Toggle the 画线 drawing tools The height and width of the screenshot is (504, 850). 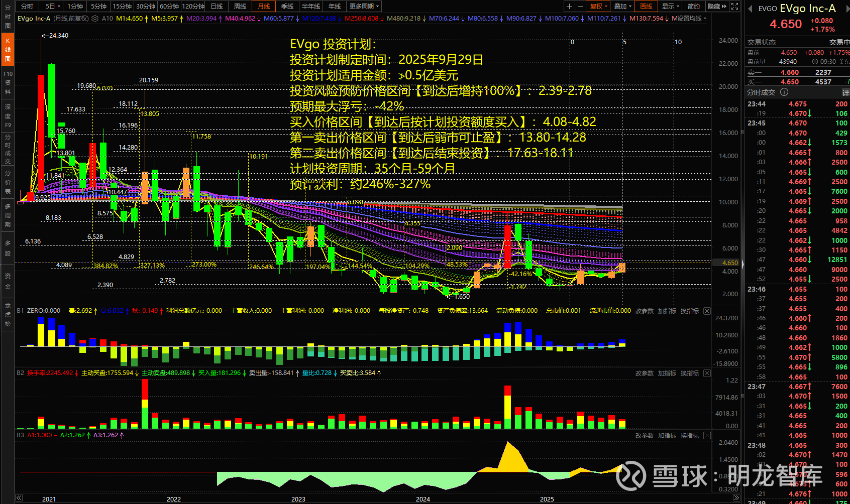(646, 7)
